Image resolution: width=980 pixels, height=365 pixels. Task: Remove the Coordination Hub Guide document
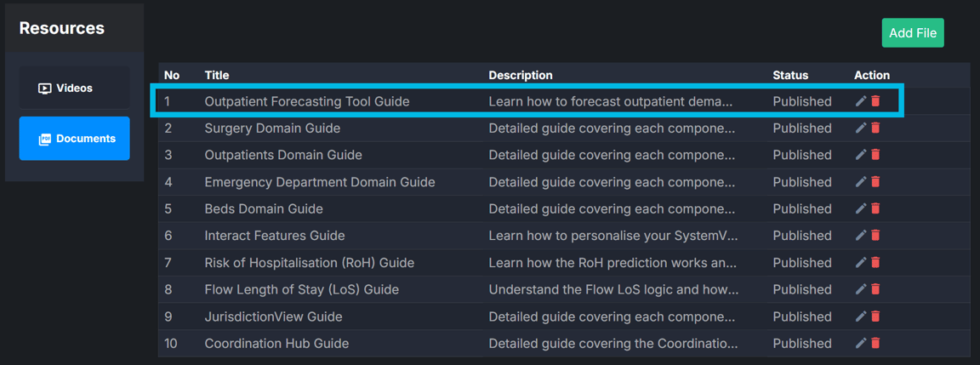point(875,344)
